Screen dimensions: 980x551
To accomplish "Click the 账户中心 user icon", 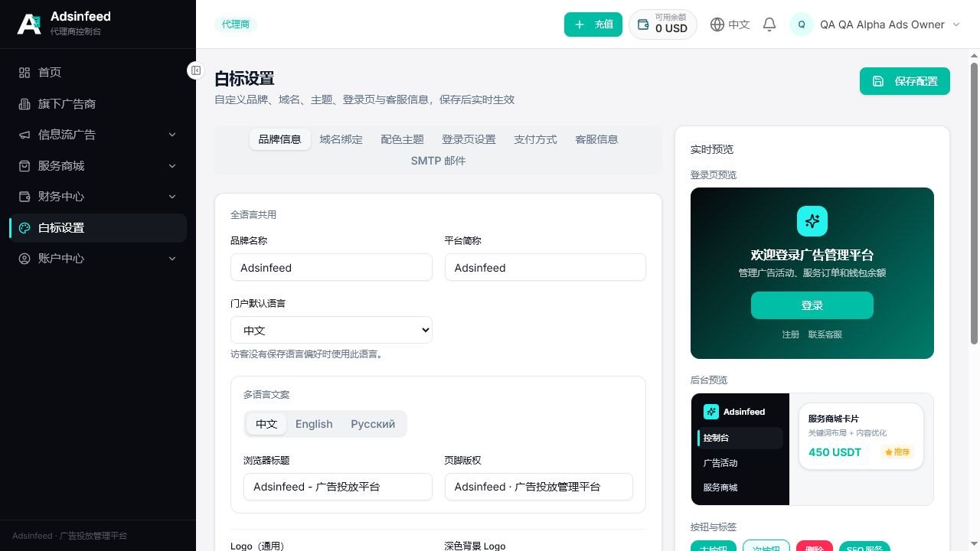I will 24,259.
